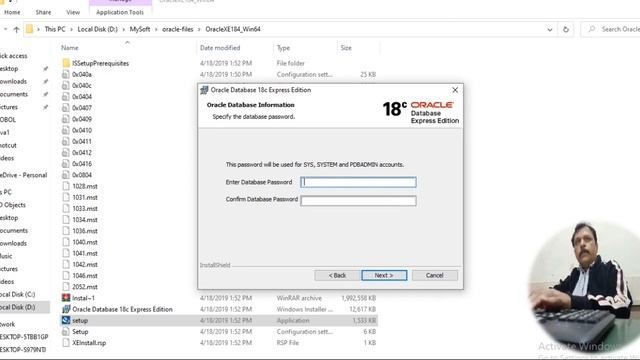Open the View ribbon tab
Screen dimensions: 640x360
73,12
